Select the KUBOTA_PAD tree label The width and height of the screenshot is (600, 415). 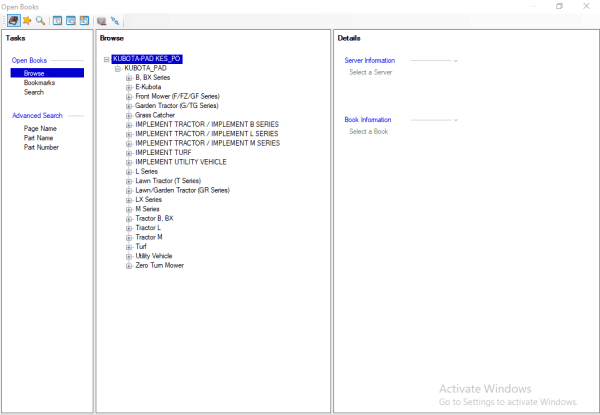pos(145,68)
